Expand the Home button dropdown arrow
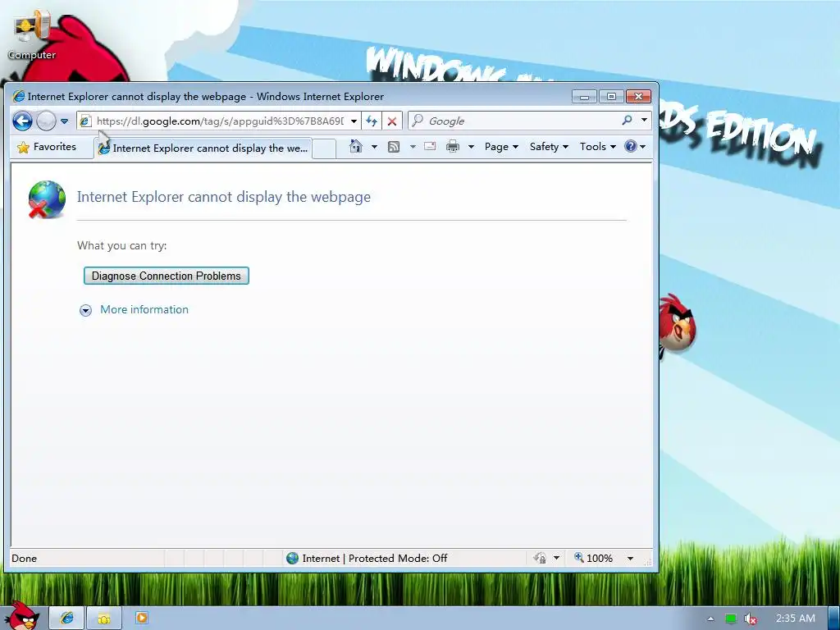Screen dimensions: 840x630 [x=374, y=147]
